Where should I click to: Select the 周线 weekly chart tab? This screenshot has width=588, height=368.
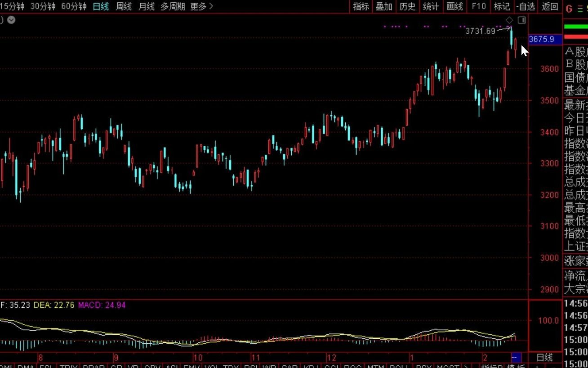click(x=124, y=6)
